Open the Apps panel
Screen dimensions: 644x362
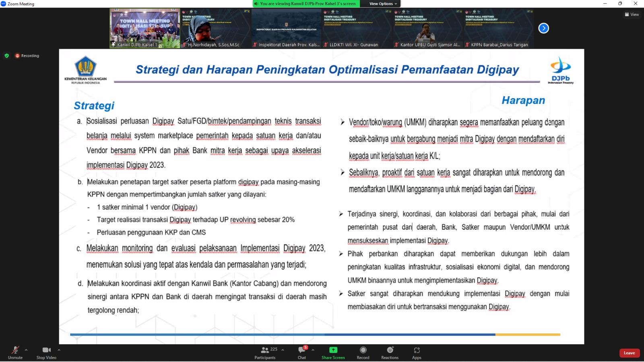click(x=417, y=351)
